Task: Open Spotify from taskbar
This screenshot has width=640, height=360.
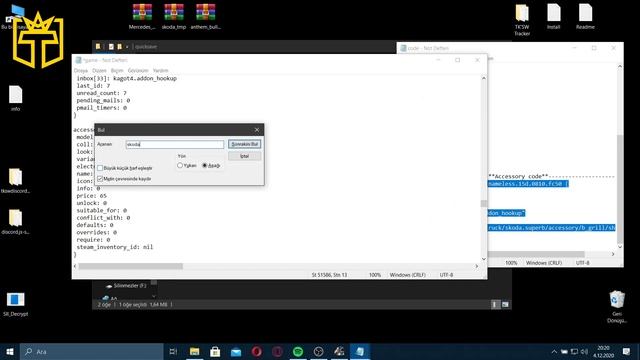Action: point(298,351)
